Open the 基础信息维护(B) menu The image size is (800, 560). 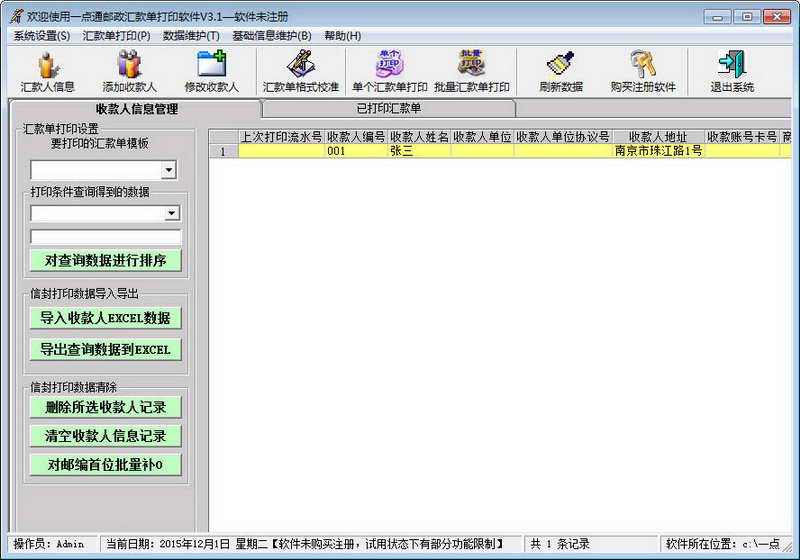coord(272,36)
